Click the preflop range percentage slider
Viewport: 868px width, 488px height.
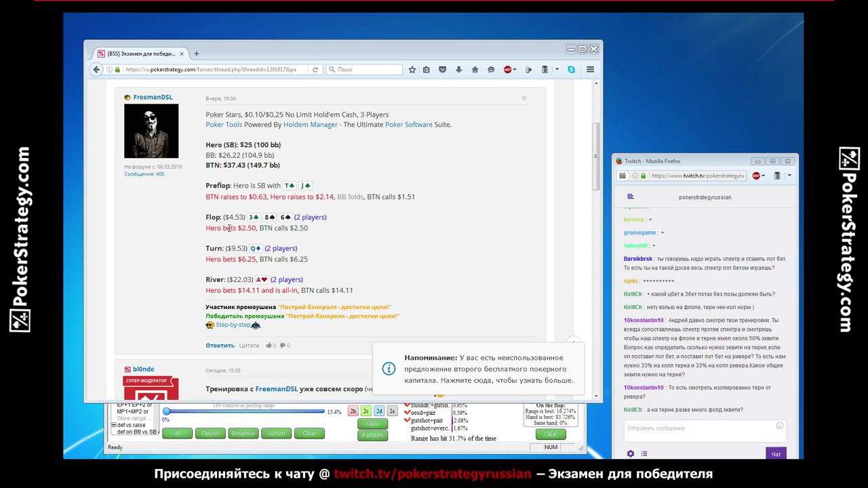point(243,411)
